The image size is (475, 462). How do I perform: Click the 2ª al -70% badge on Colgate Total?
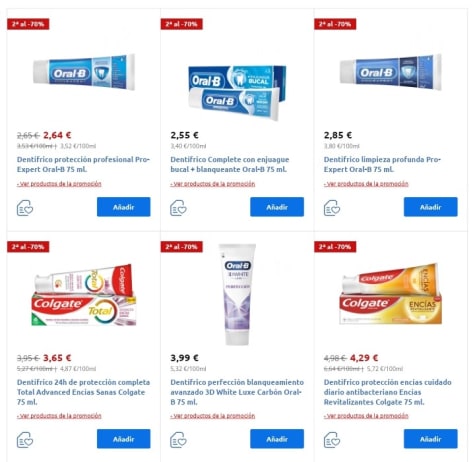(x=28, y=247)
